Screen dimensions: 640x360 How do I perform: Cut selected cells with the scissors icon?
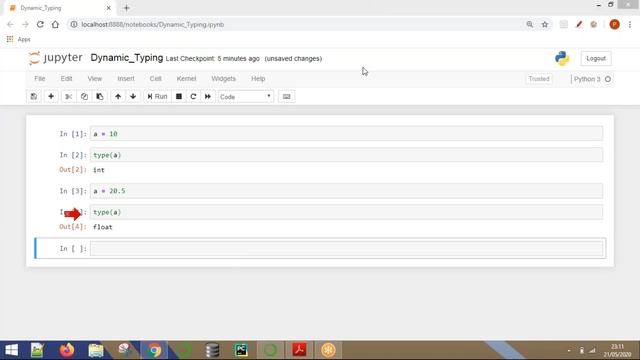point(69,97)
